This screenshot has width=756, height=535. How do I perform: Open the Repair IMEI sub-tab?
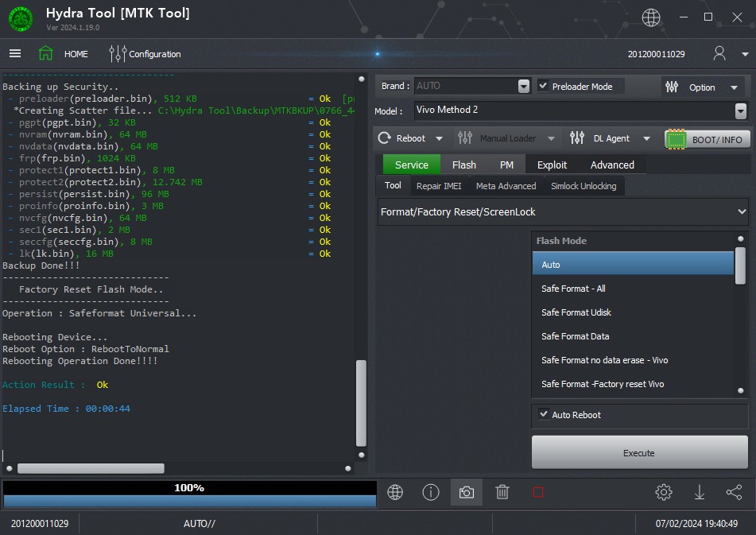[x=439, y=186]
